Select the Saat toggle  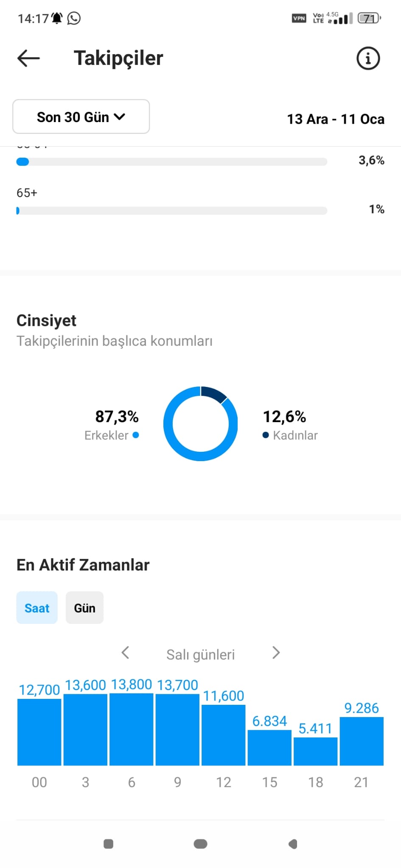[x=37, y=608]
